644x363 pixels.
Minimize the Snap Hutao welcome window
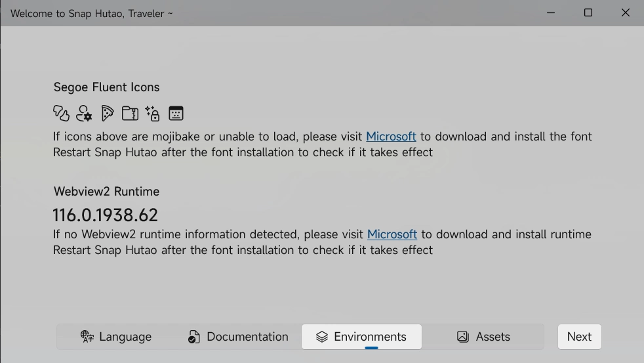pos(551,12)
